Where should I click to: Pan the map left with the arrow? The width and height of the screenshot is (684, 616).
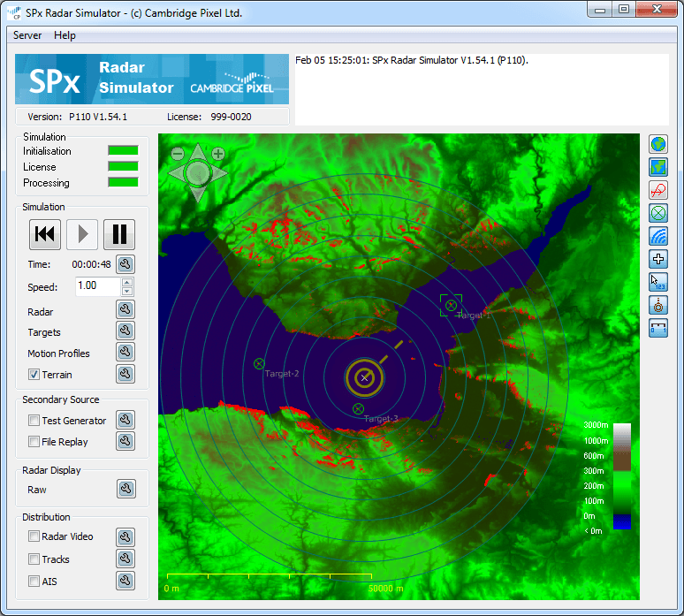176,173
